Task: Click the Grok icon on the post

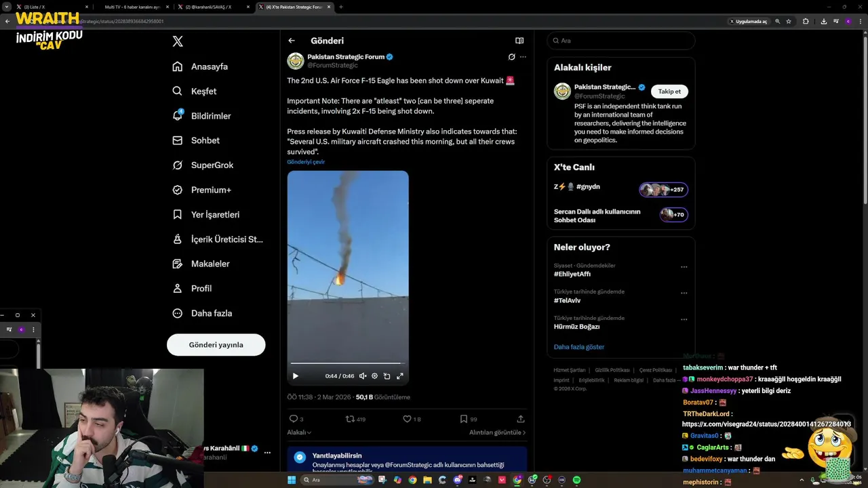Action: coord(511,57)
